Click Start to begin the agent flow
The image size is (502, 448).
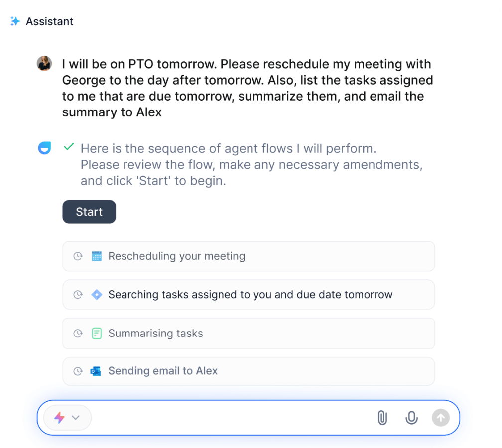89,212
